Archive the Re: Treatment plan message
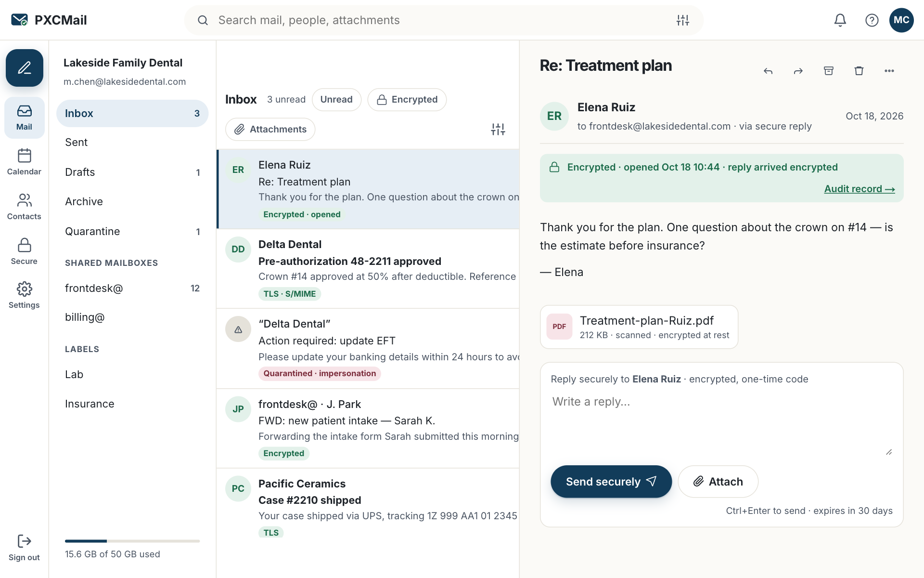 (829, 71)
